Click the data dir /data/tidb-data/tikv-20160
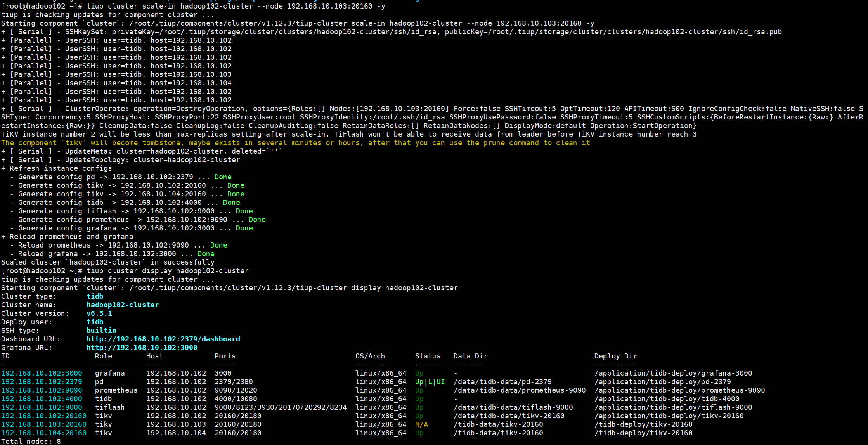Screen dimensions: 868x445 click(509, 416)
